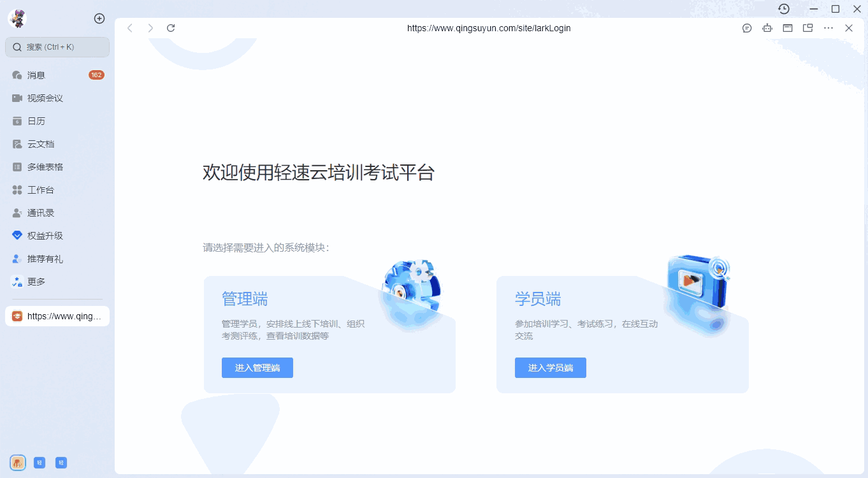
Task: Open 云文档 from the sidebar
Action: pyautogui.click(x=40, y=144)
